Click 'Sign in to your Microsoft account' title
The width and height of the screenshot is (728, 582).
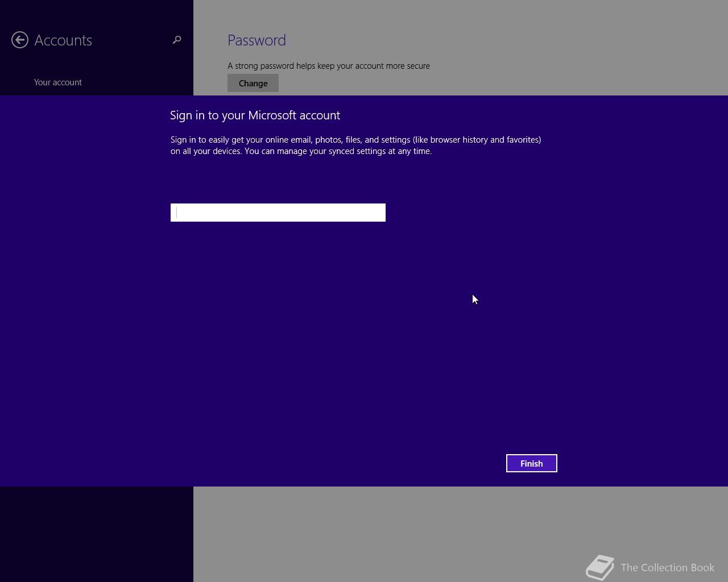(255, 115)
